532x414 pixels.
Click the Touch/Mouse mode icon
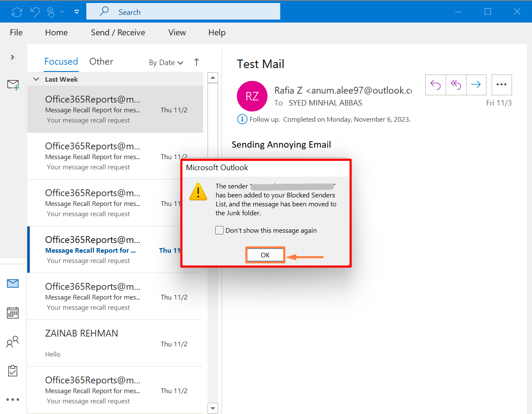click(51, 12)
